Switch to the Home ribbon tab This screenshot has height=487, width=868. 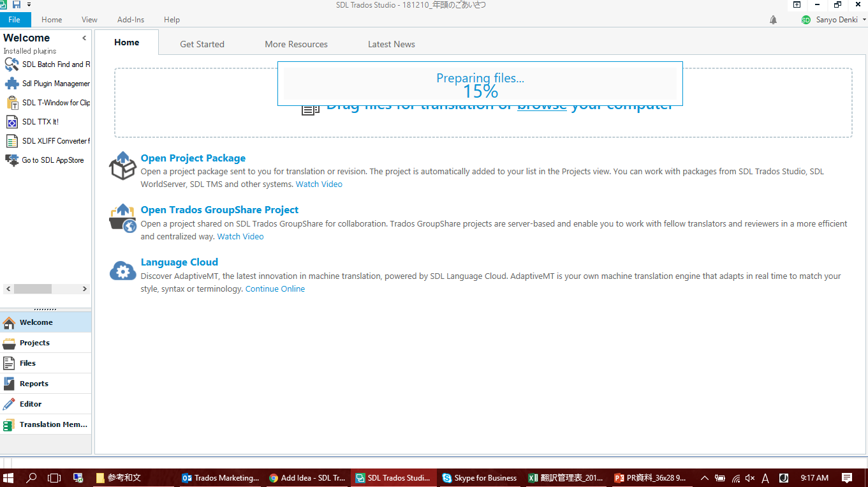[52, 20]
